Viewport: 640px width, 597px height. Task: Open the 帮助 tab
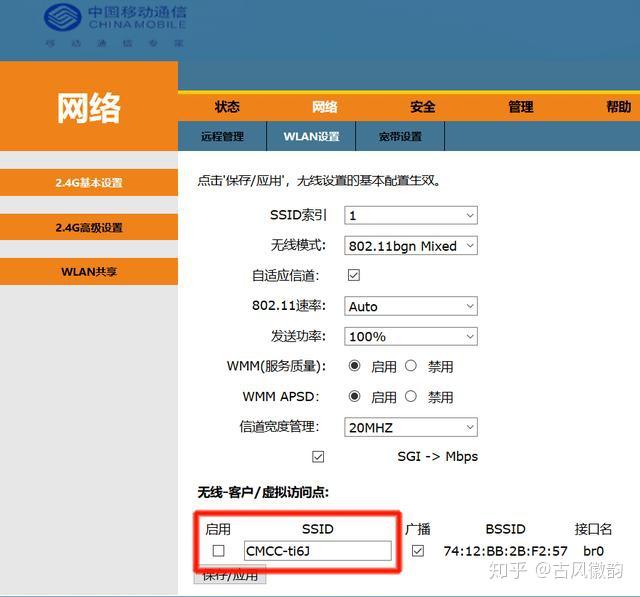[619, 107]
